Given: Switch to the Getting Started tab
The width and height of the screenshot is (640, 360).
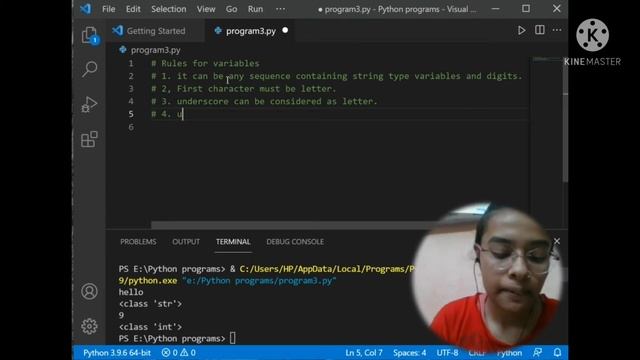Looking at the screenshot, I should tap(156, 31).
